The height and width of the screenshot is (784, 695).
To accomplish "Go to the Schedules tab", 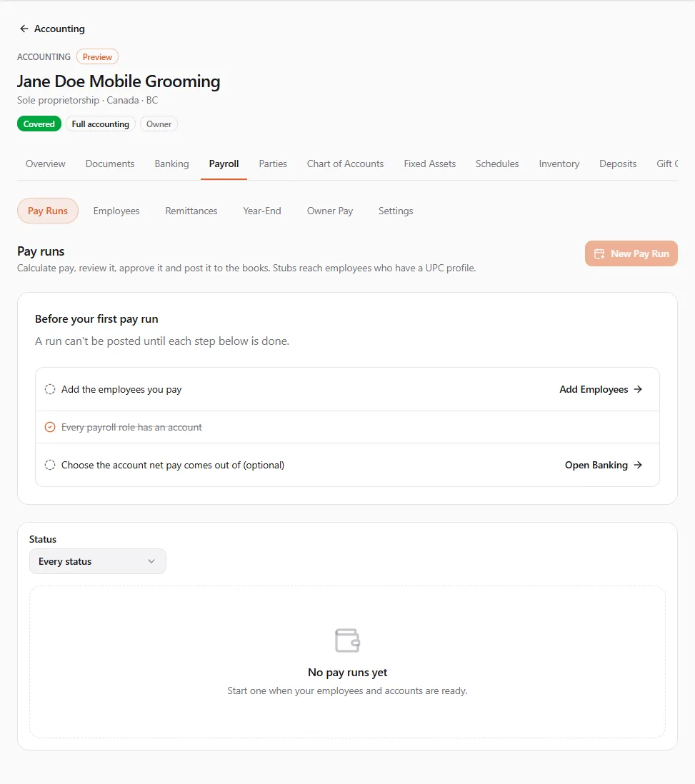I will tap(497, 164).
